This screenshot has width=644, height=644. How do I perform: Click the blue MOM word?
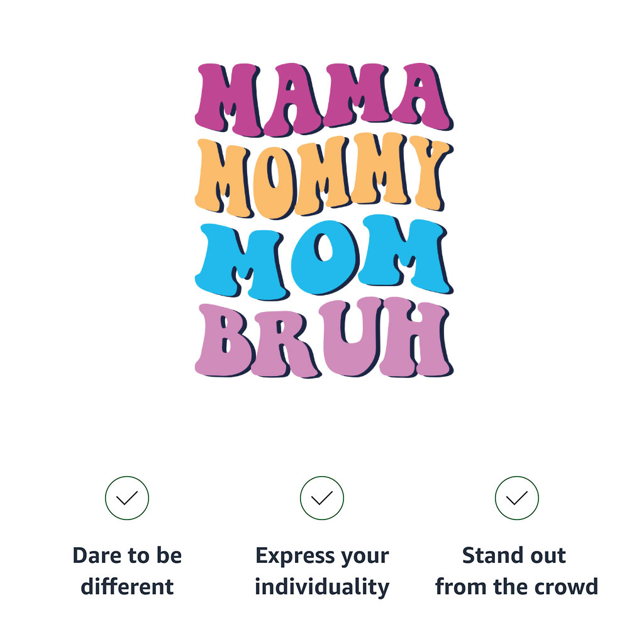pyautogui.click(x=324, y=257)
